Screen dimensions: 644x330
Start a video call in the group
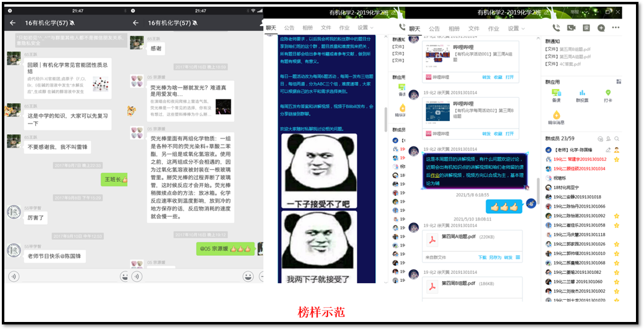[570, 28]
